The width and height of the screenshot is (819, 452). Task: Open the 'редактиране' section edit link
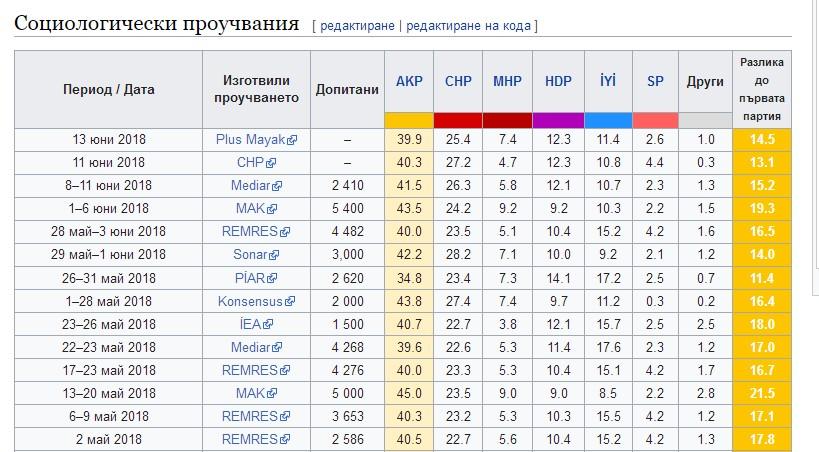357,25
